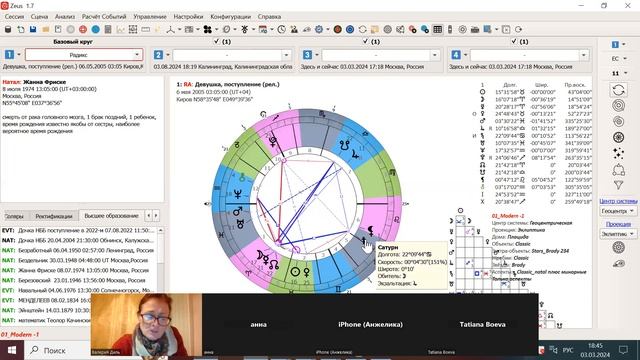Click the yellow folder icon in toolbar
The width and height of the screenshot is (640, 360).
[46, 29]
